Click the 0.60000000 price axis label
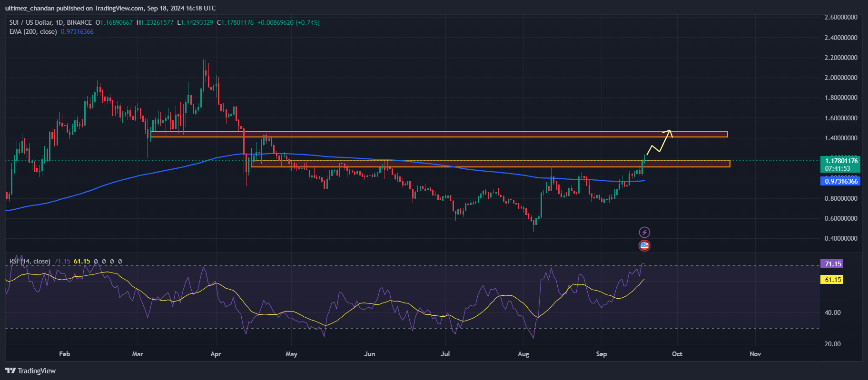 (841, 218)
